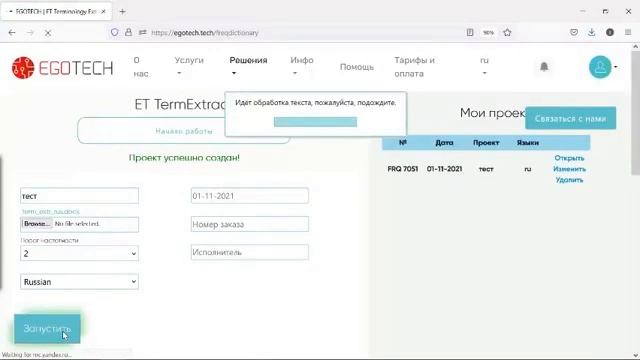The height and width of the screenshot is (360, 640).
Task: Click the text processing progress bar
Action: [x=315, y=122]
